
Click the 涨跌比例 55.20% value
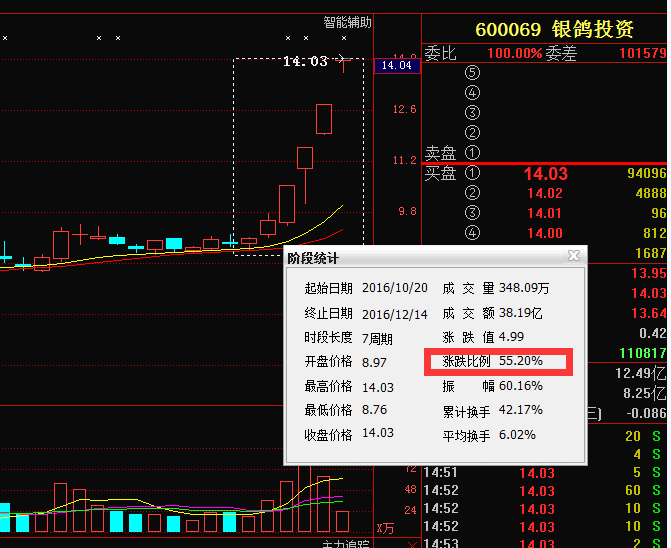point(520,361)
